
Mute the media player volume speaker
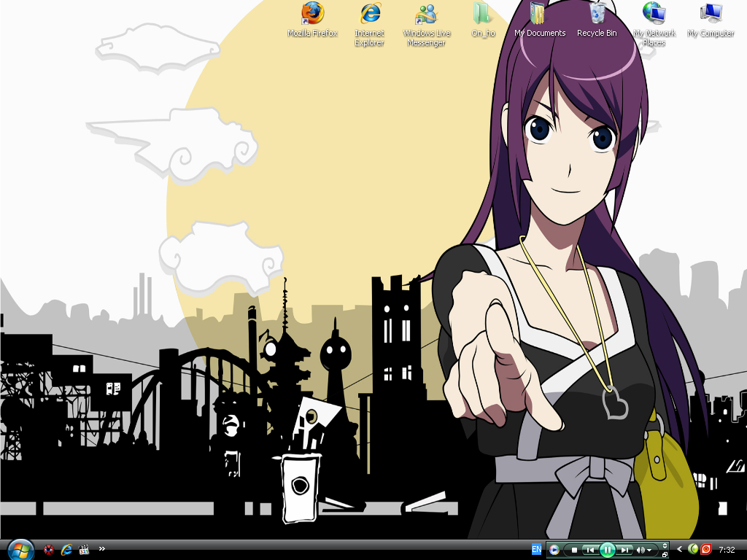[640, 550]
